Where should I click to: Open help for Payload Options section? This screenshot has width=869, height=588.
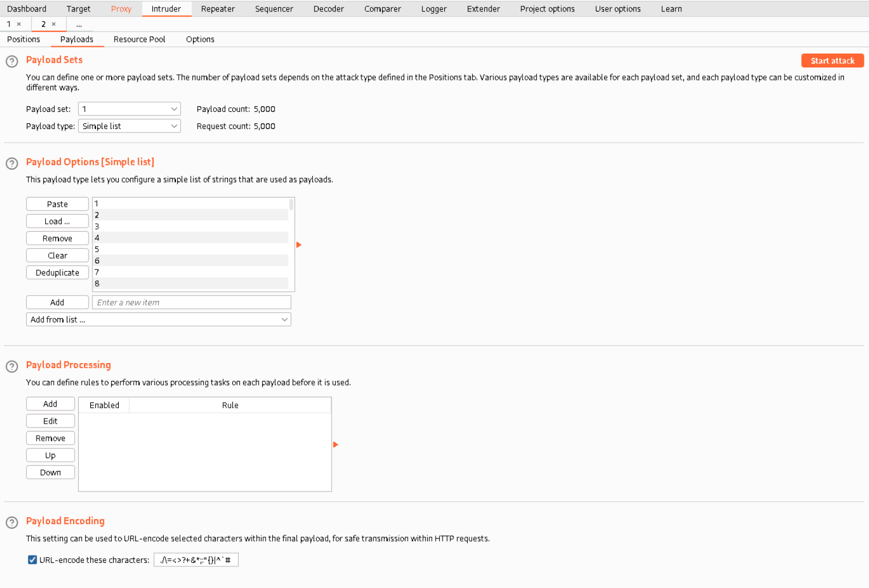[11, 163]
